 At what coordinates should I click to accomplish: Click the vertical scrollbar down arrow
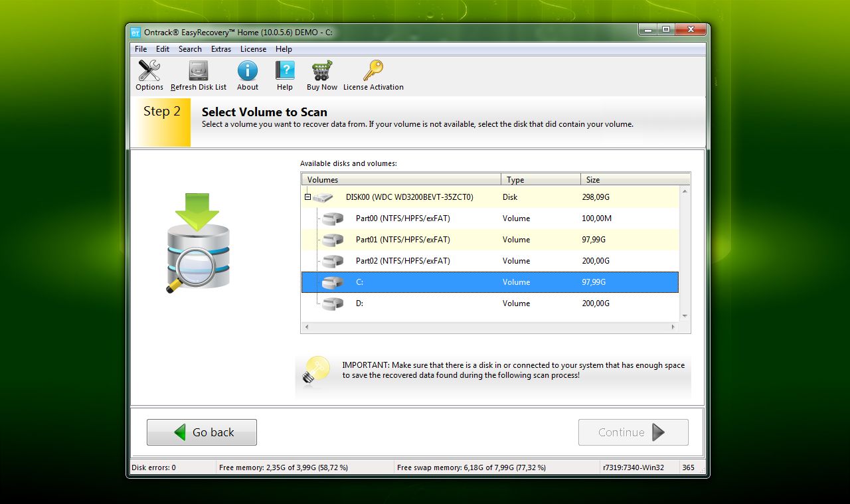(685, 317)
